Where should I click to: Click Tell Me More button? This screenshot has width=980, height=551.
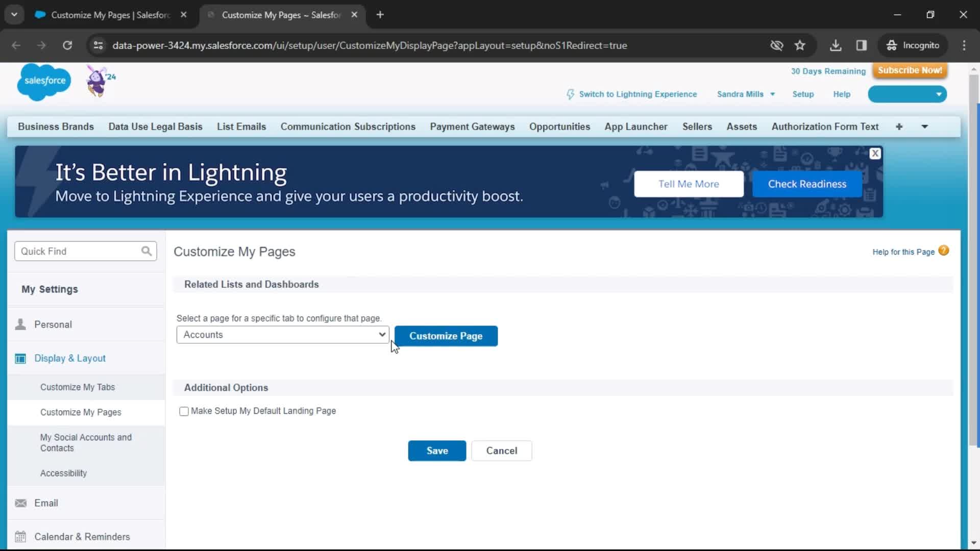click(689, 184)
